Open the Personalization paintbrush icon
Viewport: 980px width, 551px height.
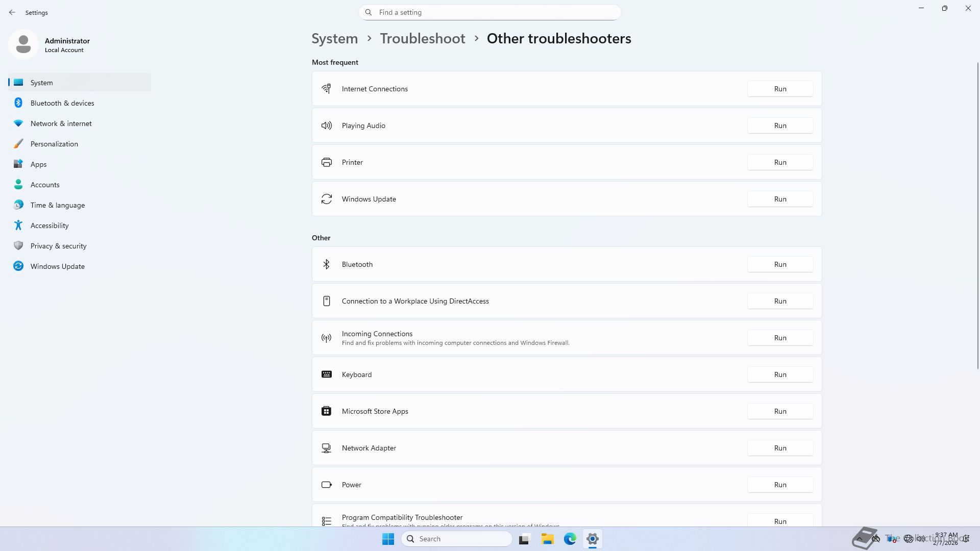tap(18, 144)
